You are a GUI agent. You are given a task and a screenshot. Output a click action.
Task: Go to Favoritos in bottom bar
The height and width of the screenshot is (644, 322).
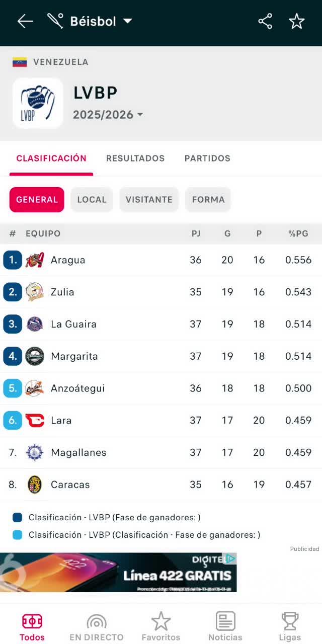pyautogui.click(x=161, y=627)
